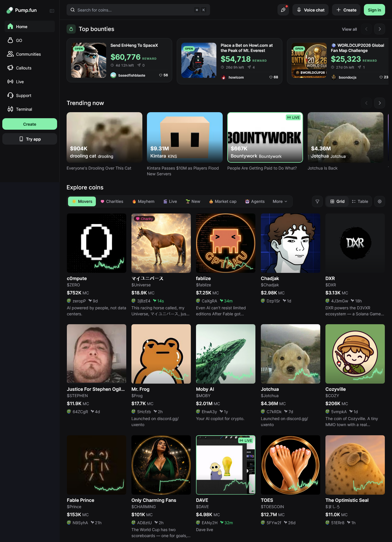This screenshot has width=392, height=542.
Task: Show next top bounties
Action: click(x=380, y=29)
